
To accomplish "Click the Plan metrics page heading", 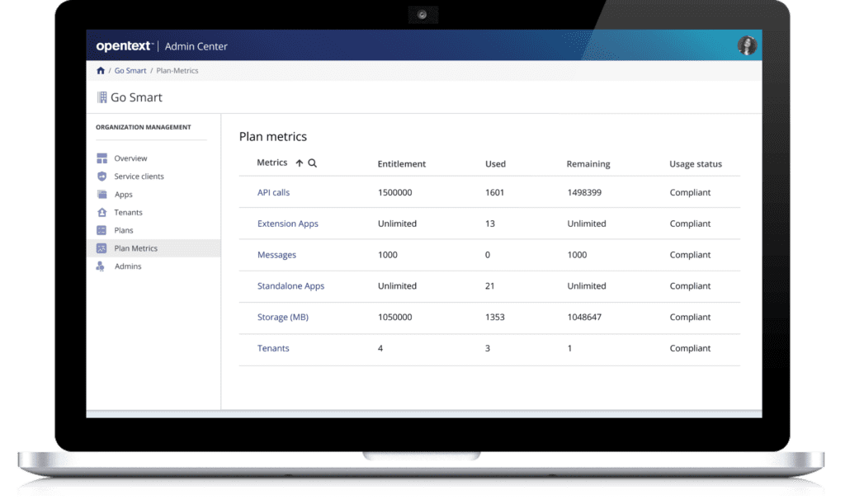I will coord(272,136).
